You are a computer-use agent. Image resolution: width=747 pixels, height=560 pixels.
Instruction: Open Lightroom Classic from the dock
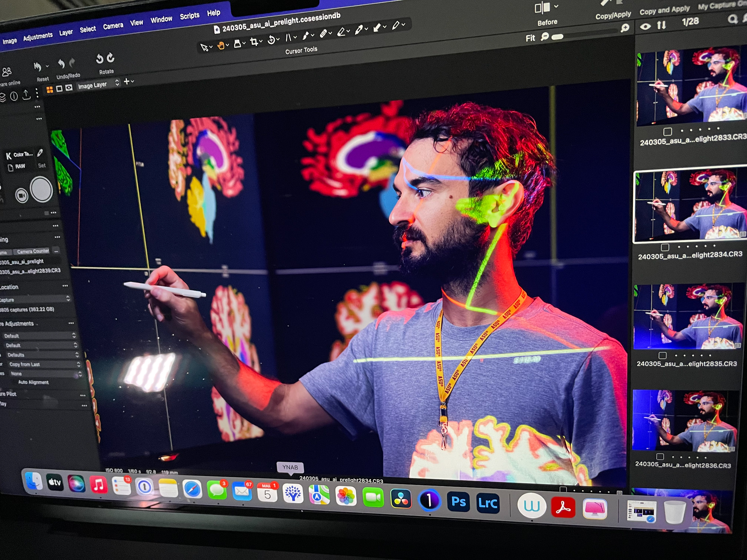[x=488, y=503]
